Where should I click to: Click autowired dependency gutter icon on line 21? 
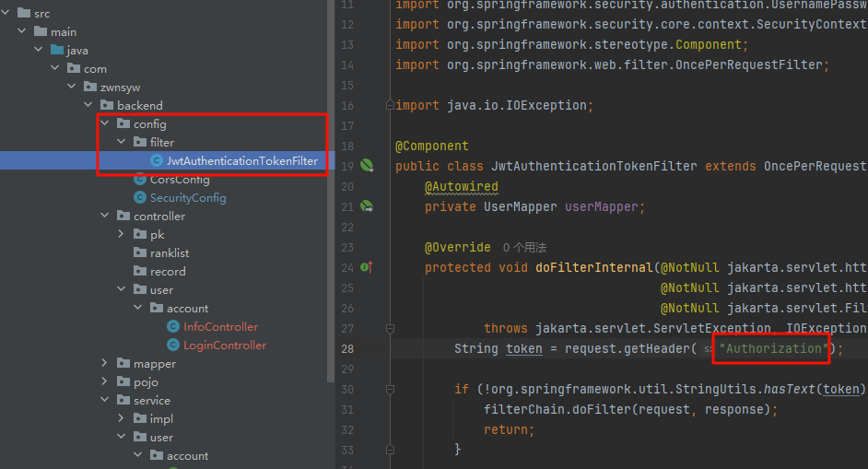(367, 206)
